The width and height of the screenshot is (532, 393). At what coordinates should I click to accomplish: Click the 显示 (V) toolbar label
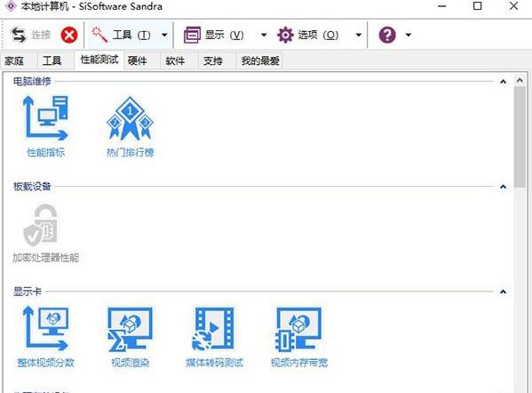[x=225, y=35]
